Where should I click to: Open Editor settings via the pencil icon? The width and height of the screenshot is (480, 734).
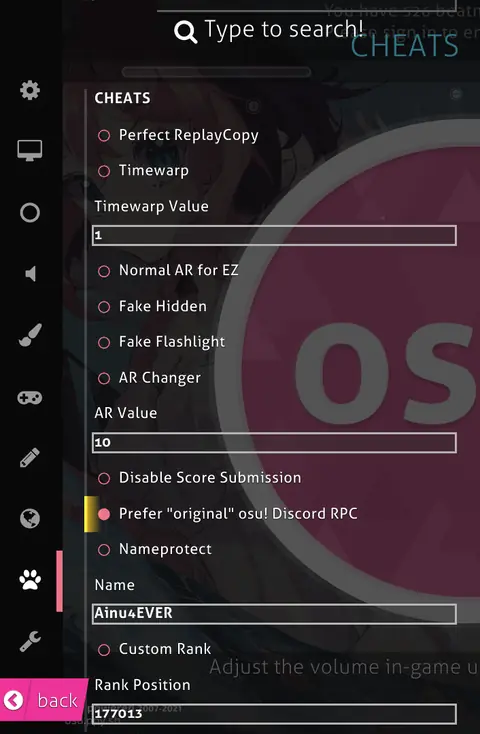point(30,458)
